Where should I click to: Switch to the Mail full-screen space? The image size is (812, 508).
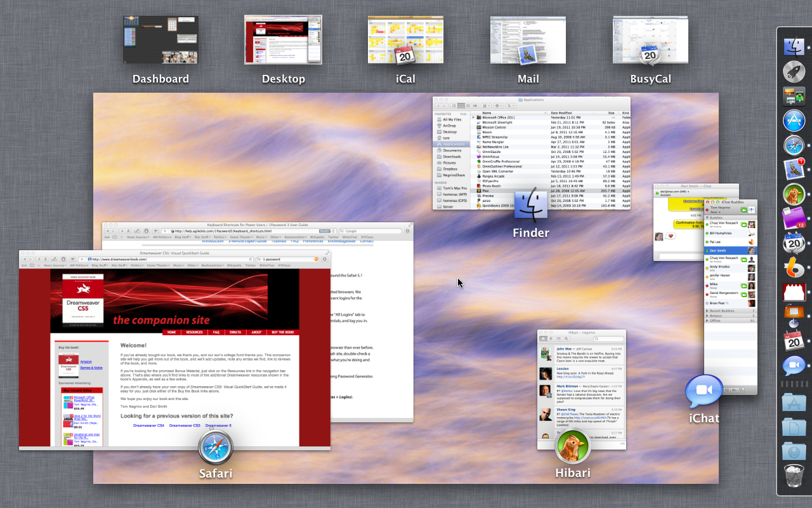coord(528,39)
